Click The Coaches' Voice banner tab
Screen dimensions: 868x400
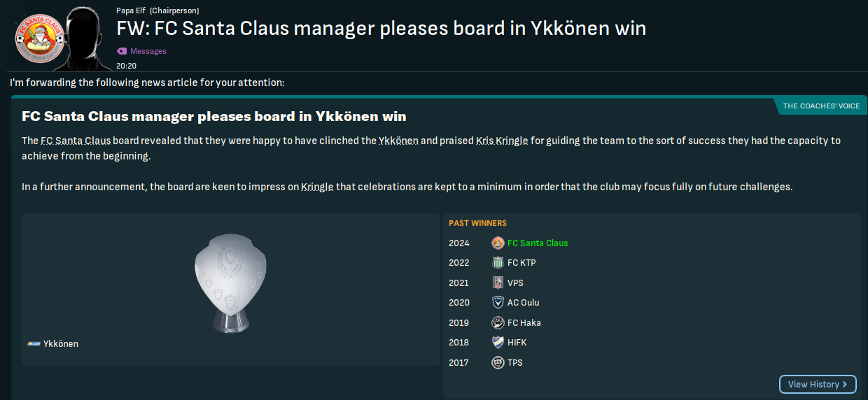[821, 106]
